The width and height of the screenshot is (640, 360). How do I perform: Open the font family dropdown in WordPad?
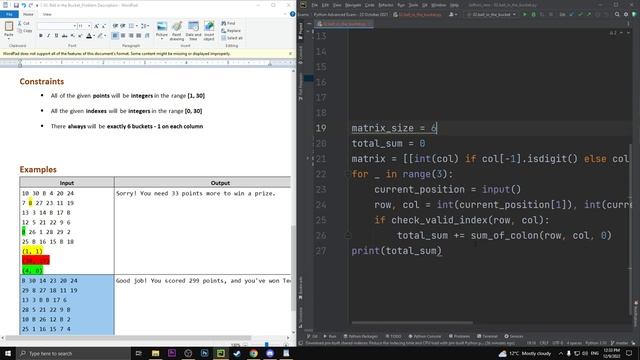tap(75, 26)
